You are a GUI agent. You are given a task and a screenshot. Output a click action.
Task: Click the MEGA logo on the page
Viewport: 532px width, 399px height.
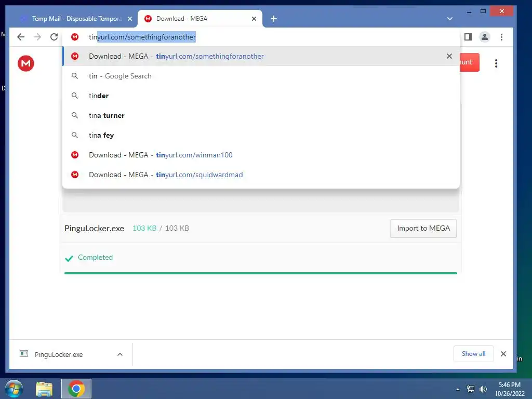click(26, 63)
